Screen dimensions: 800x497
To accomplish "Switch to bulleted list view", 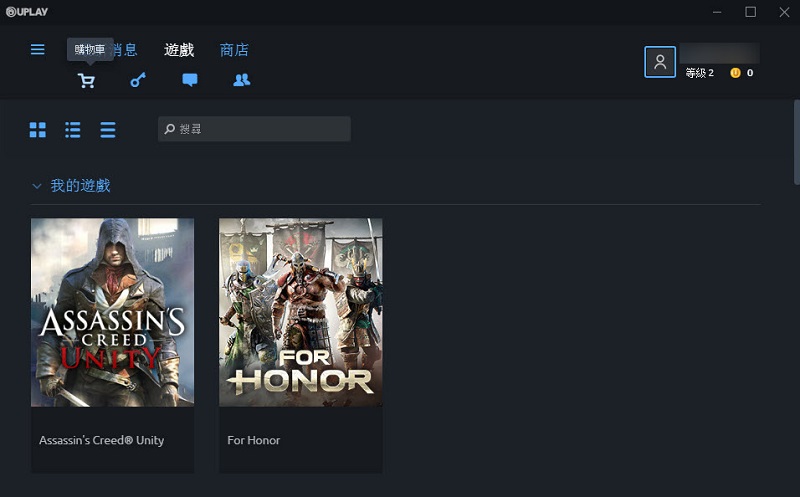I will tap(72, 130).
